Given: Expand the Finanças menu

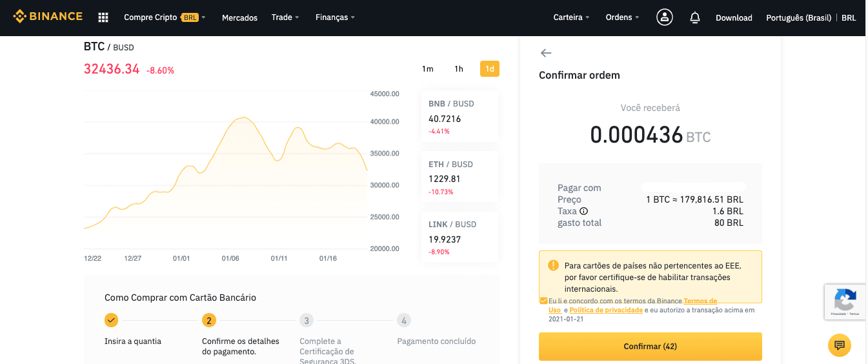Looking at the screenshot, I should (x=335, y=17).
